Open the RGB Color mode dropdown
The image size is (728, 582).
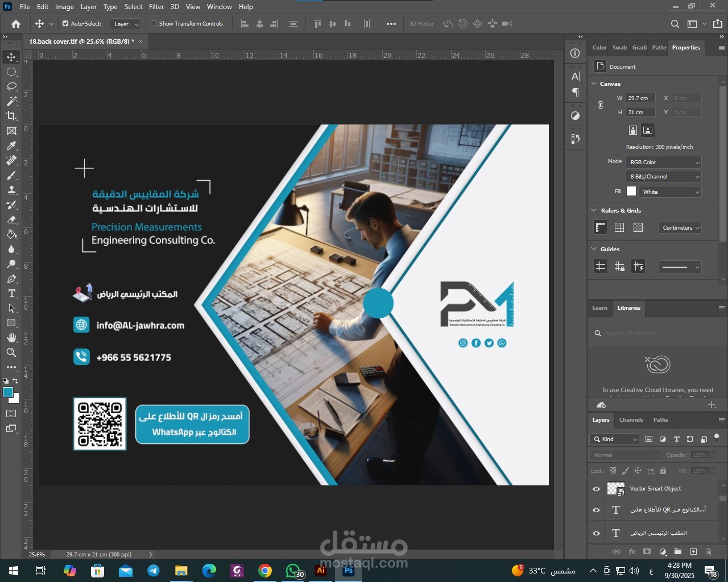click(x=663, y=163)
